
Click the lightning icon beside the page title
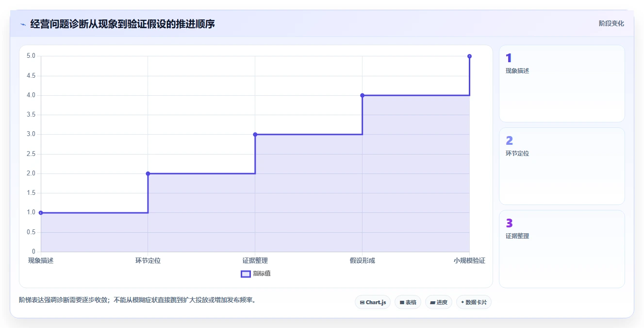pyautogui.click(x=23, y=24)
